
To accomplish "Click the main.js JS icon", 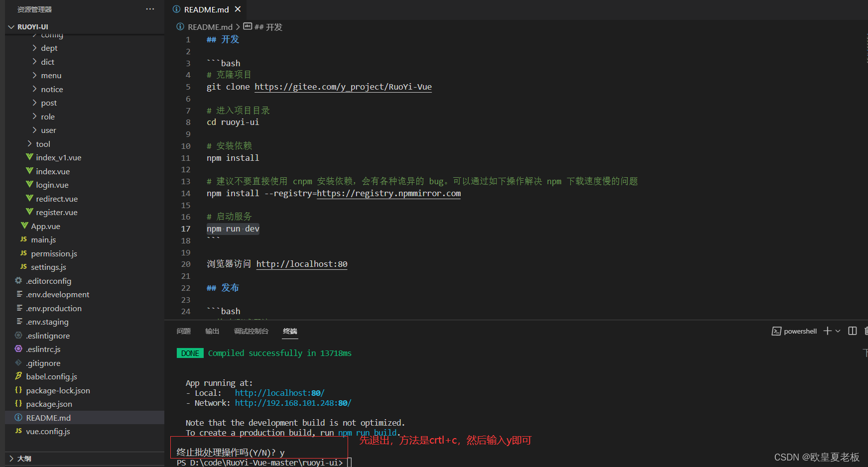I will (23, 239).
